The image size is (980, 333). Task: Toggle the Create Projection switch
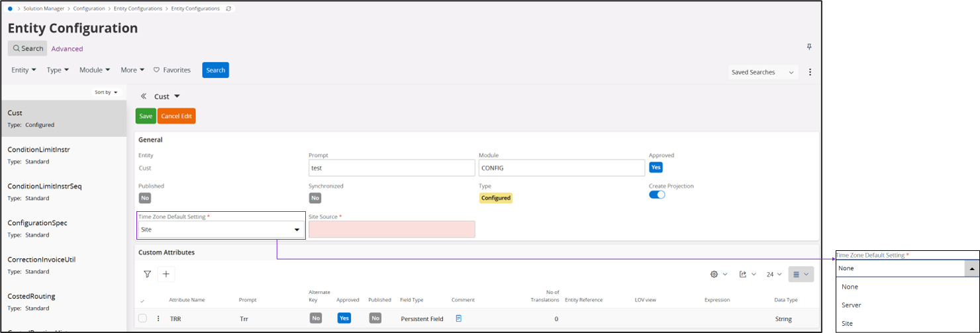click(x=657, y=195)
